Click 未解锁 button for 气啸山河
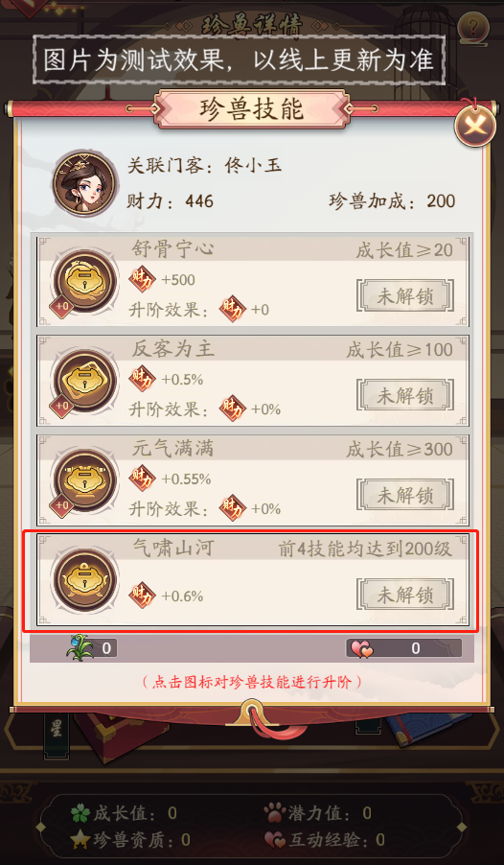 [x=405, y=595]
